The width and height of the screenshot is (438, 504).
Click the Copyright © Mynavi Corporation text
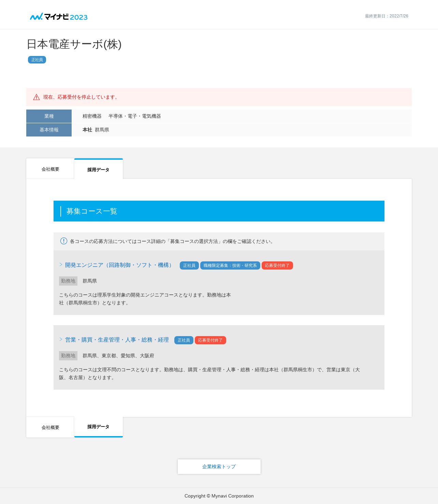click(219, 496)
